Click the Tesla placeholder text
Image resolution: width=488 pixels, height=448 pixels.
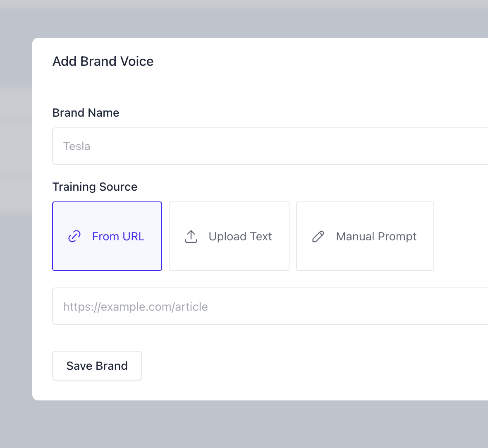coord(77,146)
